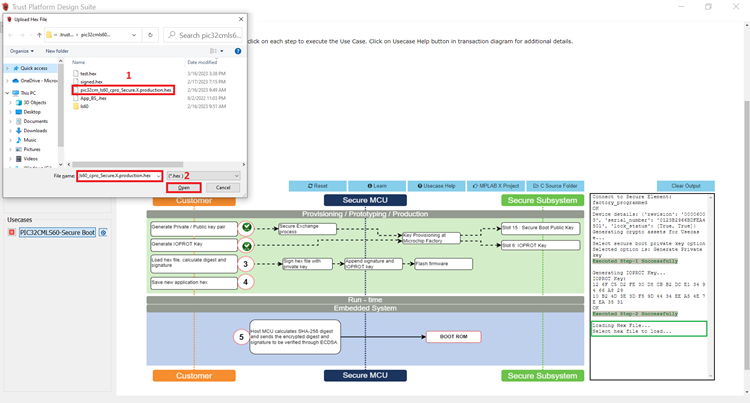Open the ls60 folder
Image resolution: width=750 pixels, height=403 pixels.
point(84,106)
